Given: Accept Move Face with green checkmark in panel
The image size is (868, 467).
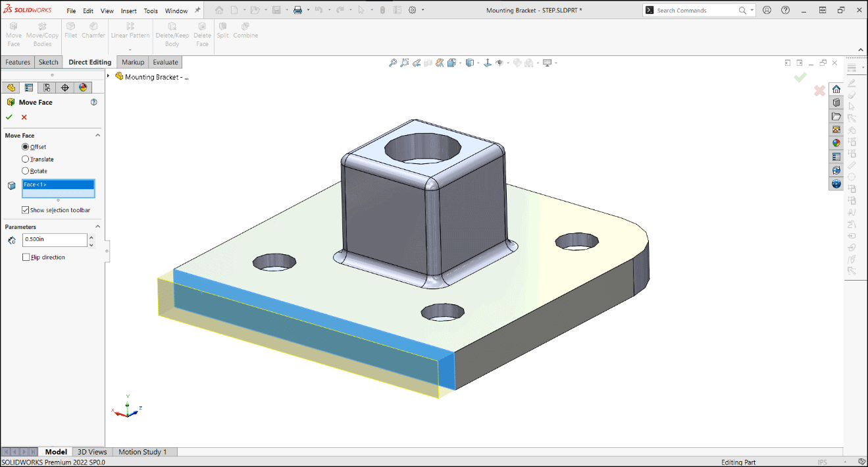Looking at the screenshot, I should pyautogui.click(x=9, y=117).
